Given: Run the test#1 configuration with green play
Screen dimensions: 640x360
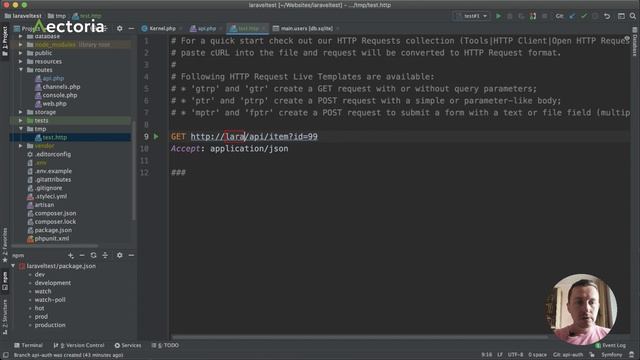Looking at the screenshot, I should (x=498, y=16).
